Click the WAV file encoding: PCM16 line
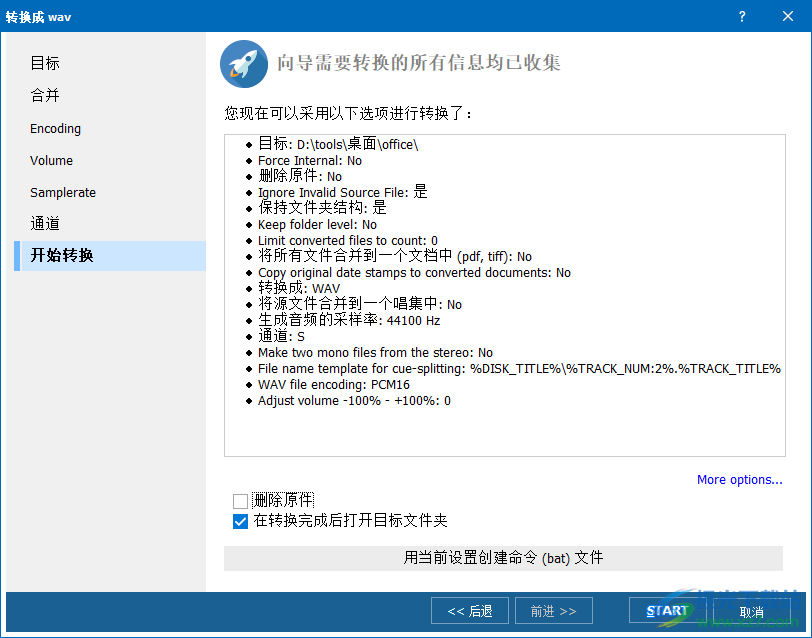The width and height of the screenshot is (812, 638). pyautogui.click(x=334, y=385)
